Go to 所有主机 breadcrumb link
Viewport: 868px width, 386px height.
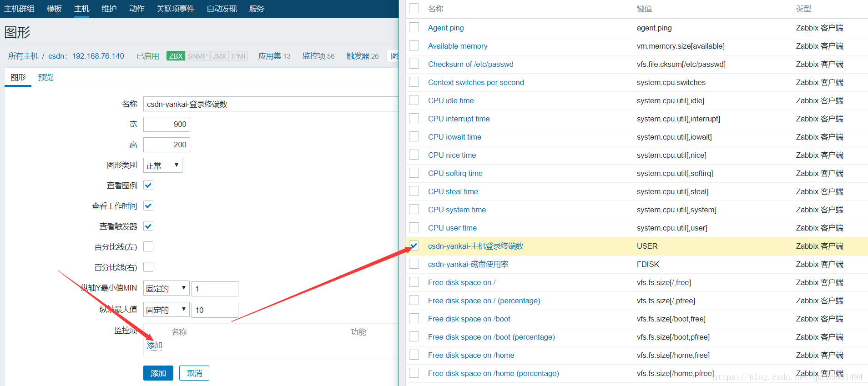click(x=23, y=56)
